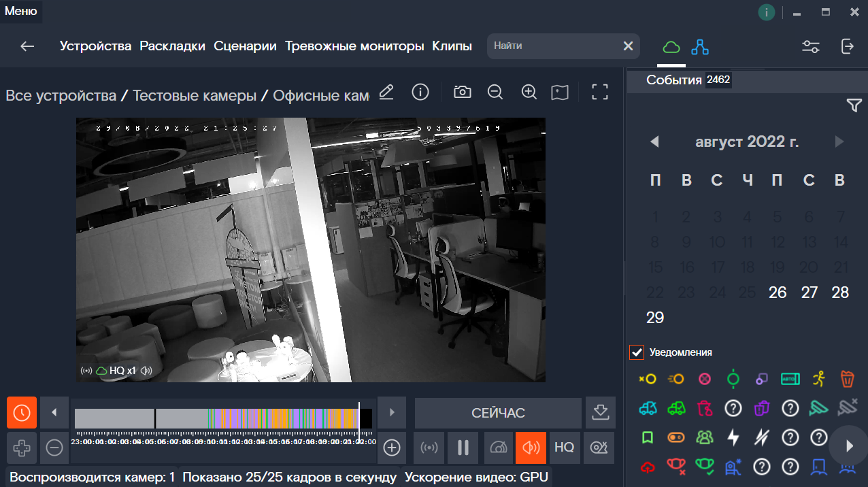
Task: Filter by orange fast-moving object icon
Action: [676, 379]
